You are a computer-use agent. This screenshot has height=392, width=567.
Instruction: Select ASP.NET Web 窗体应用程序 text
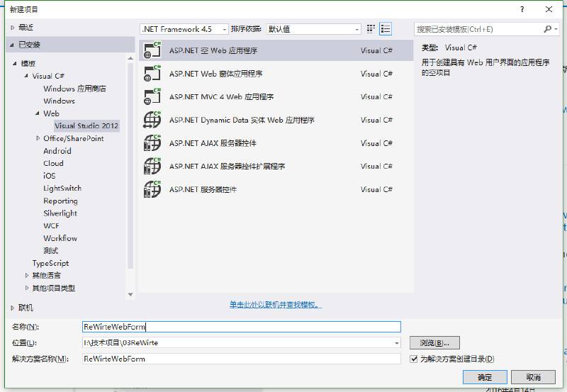pyautogui.click(x=216, y=74)
